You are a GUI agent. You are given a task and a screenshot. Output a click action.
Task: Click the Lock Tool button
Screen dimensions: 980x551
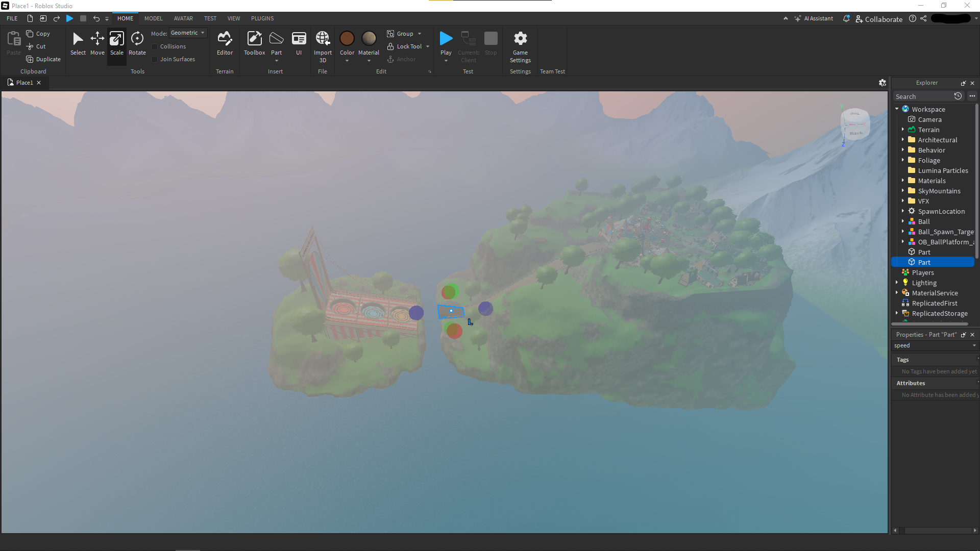pyautogui.click(x=404, y=46)
